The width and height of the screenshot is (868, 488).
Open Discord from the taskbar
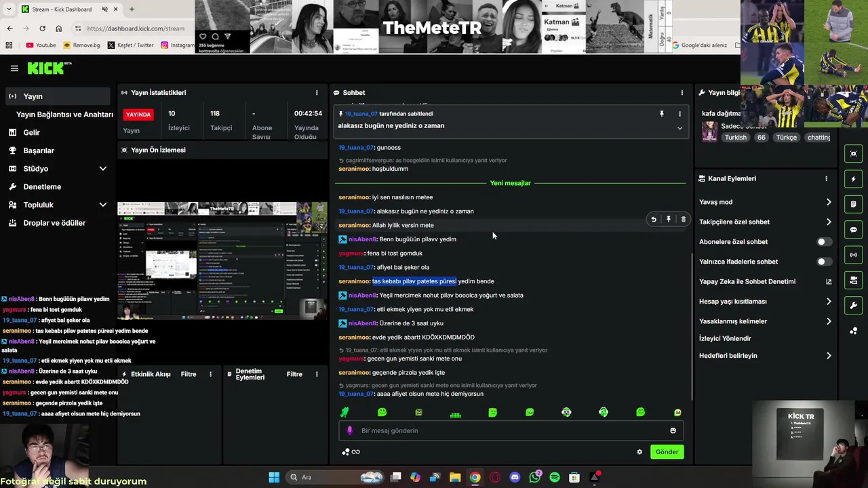pos(515,477)
